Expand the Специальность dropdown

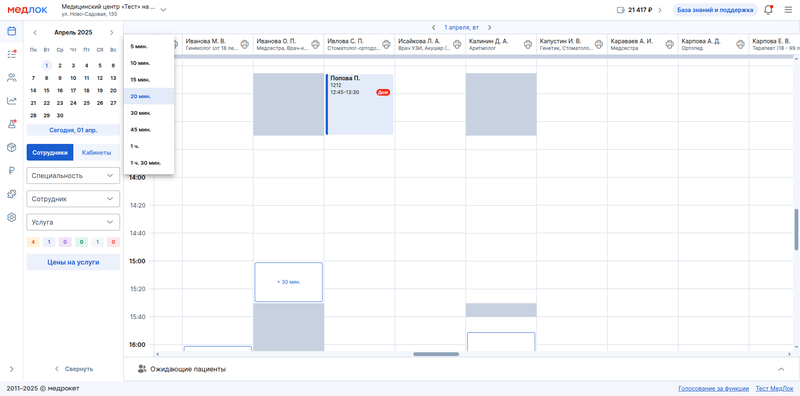click(73, 176)
